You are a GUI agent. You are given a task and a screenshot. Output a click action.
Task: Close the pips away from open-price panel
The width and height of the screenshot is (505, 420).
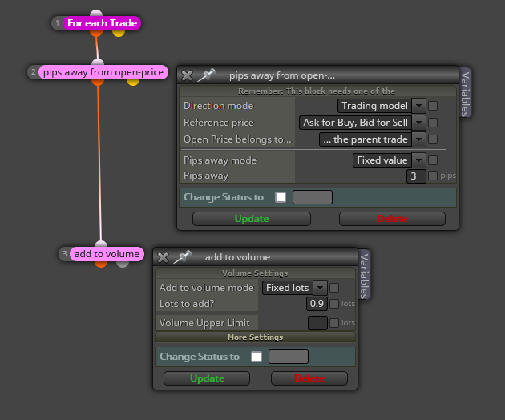(x=187, y=75)
